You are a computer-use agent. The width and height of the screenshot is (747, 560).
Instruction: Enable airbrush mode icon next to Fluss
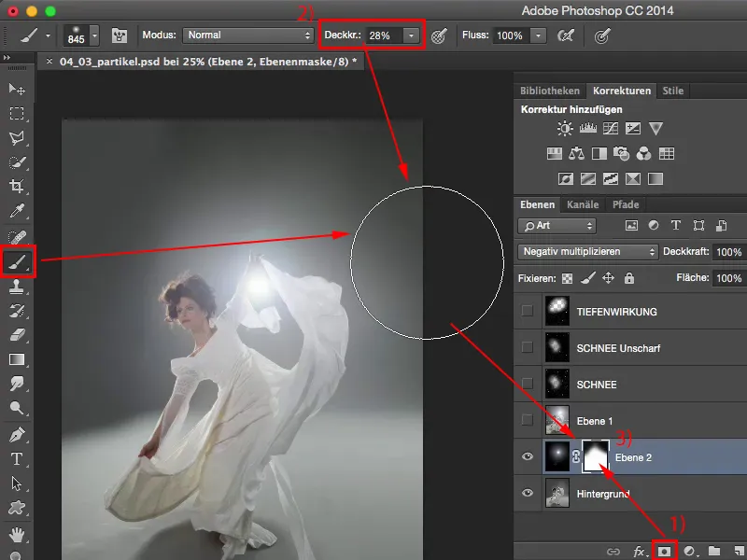[x=566, y=35]
